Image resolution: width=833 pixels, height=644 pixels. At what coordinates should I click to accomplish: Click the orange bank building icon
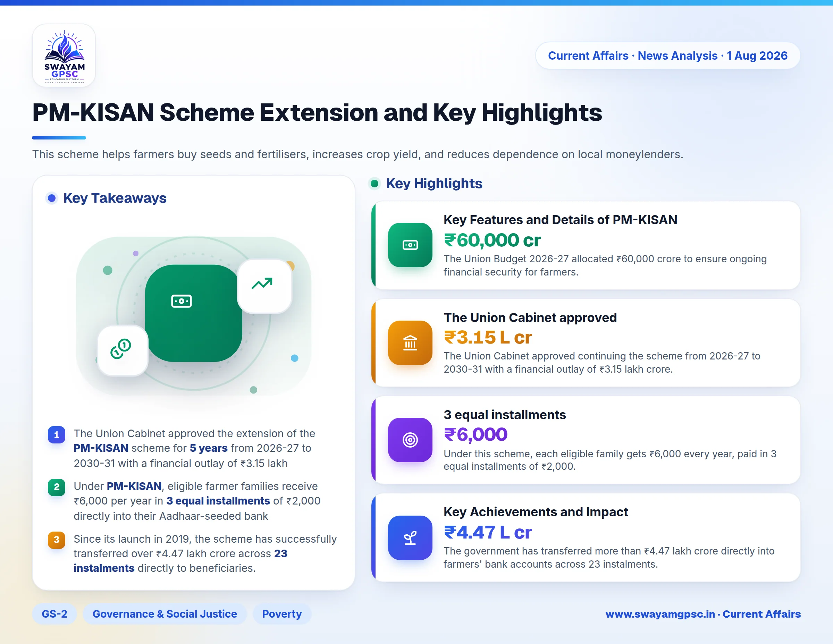[410, 342]
